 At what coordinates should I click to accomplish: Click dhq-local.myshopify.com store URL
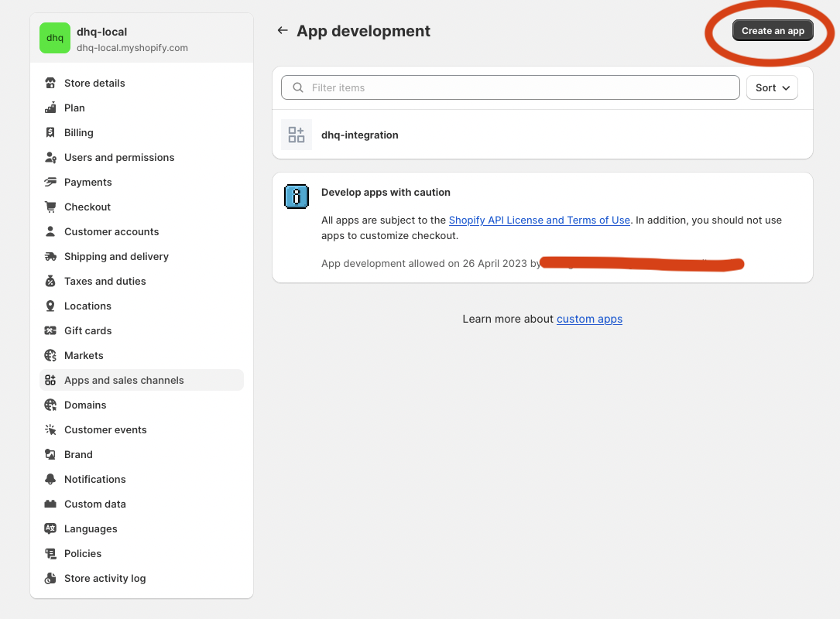(132, 48)
